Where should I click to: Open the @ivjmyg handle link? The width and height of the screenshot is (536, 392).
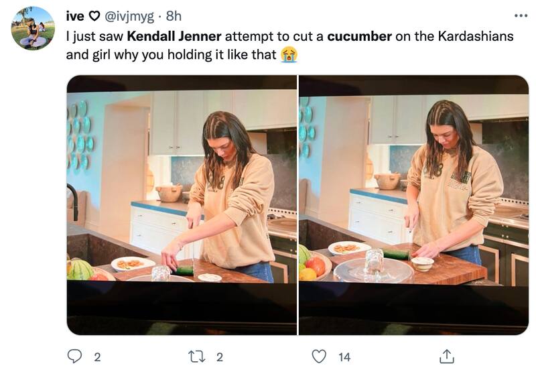(130, 15)
